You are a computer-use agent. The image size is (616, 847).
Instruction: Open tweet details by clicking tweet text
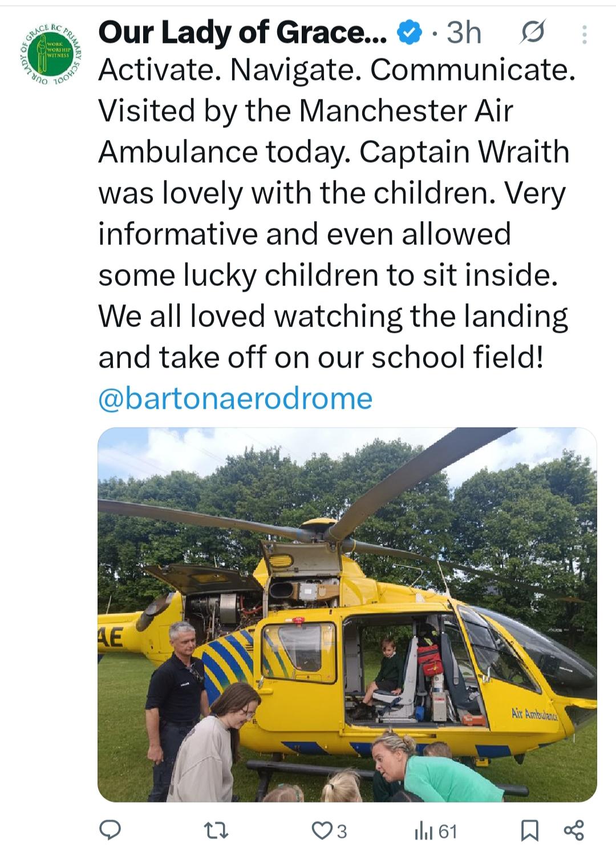tap(337, 213)
